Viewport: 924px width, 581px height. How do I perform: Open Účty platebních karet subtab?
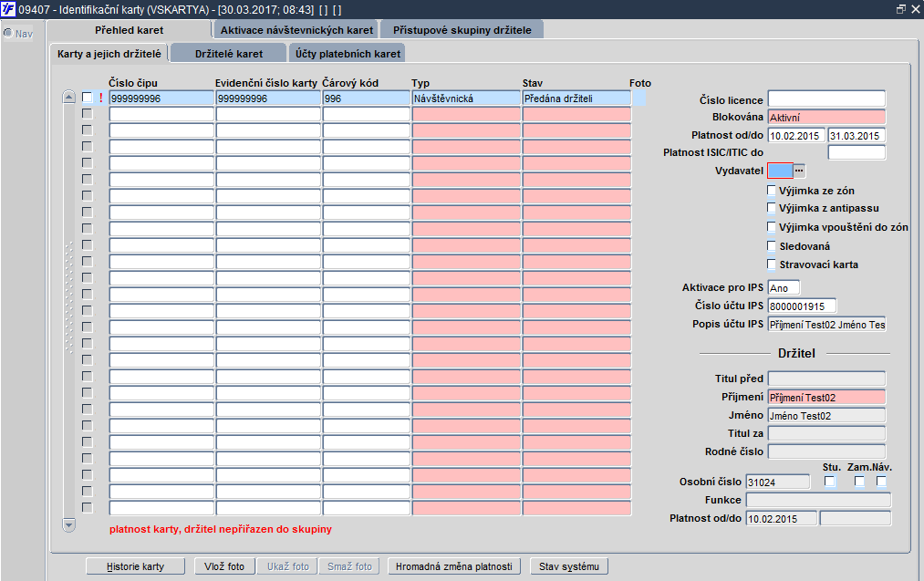348,54
